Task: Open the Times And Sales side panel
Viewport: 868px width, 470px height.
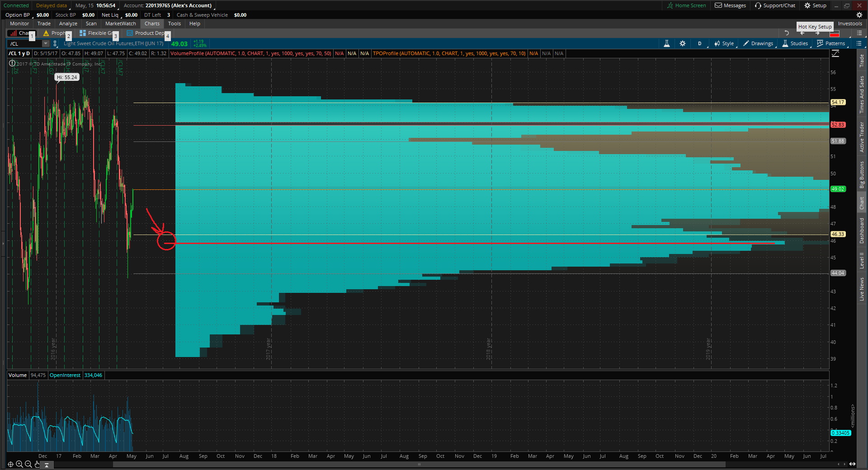Action: 862,94
